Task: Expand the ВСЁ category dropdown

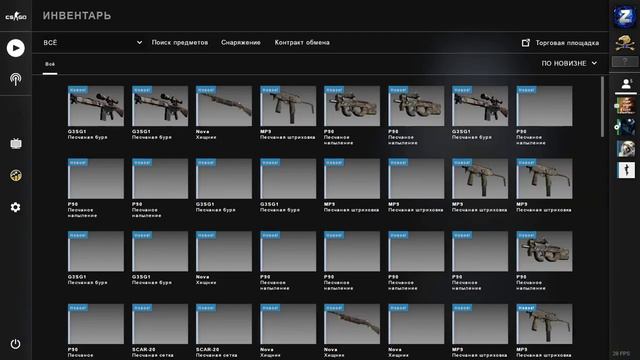Action: [x=93, y=42]
